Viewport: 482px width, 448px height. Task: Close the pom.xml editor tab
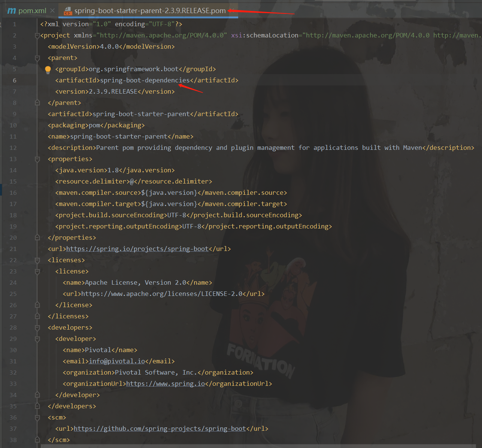[x=52, y=11]
